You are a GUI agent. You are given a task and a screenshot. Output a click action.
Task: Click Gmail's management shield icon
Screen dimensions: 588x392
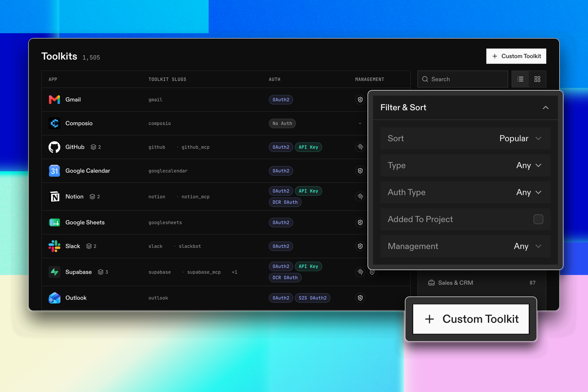pos(360,100)
